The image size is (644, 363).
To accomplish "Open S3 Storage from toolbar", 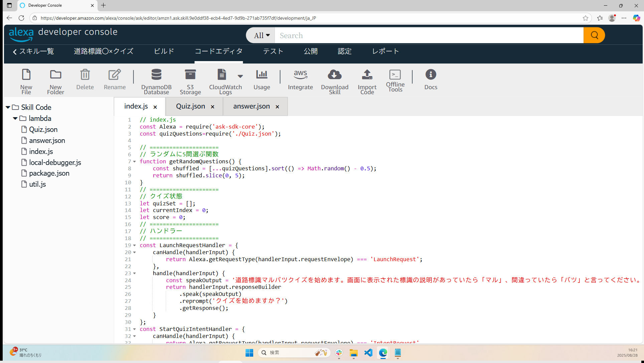I will [190, 75].
